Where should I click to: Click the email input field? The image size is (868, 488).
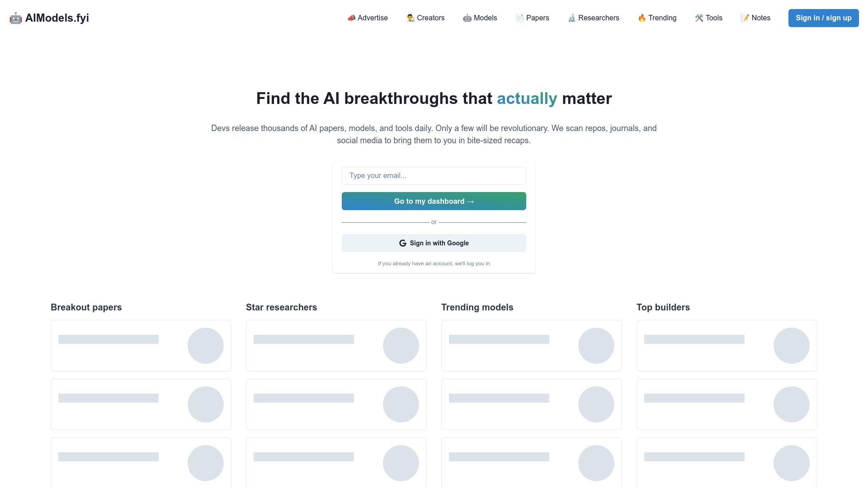(x=434, y=176)
